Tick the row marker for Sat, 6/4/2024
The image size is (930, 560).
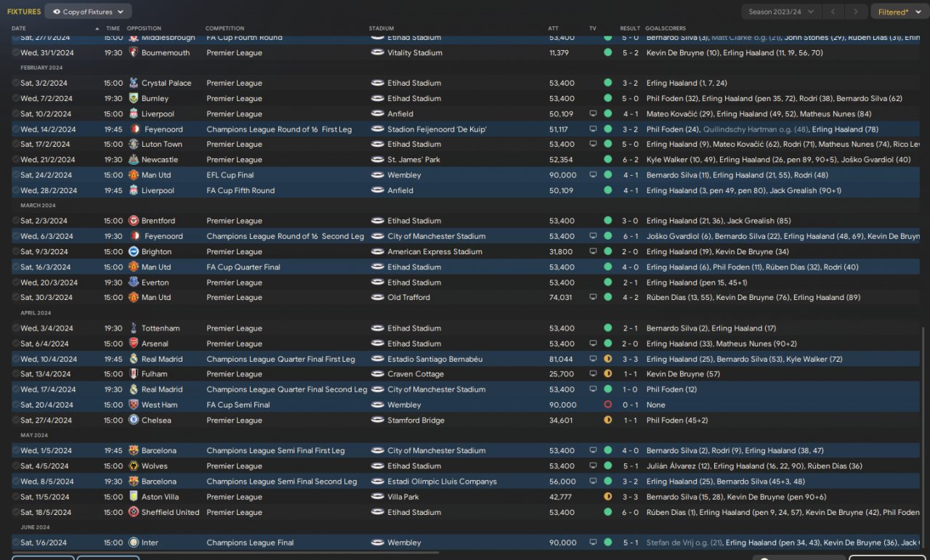pos(16,344)
